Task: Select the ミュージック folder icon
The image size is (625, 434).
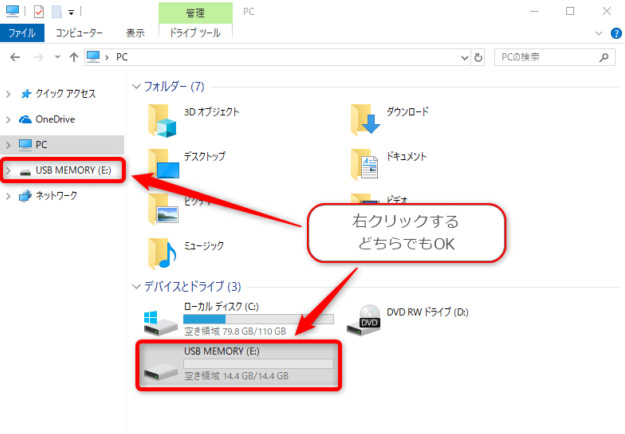Action: 162,254
